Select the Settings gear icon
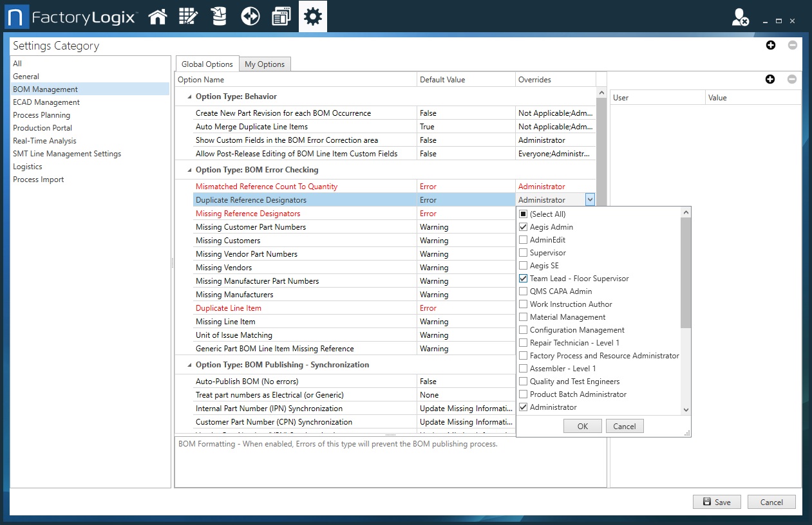This screenshot has height=525, width=812. pos(312,16)
